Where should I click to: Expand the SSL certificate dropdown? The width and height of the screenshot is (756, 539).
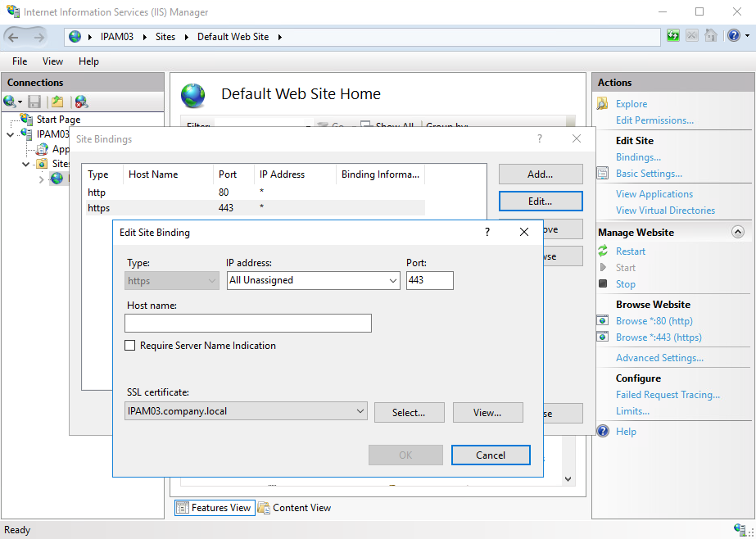(247, 411)
